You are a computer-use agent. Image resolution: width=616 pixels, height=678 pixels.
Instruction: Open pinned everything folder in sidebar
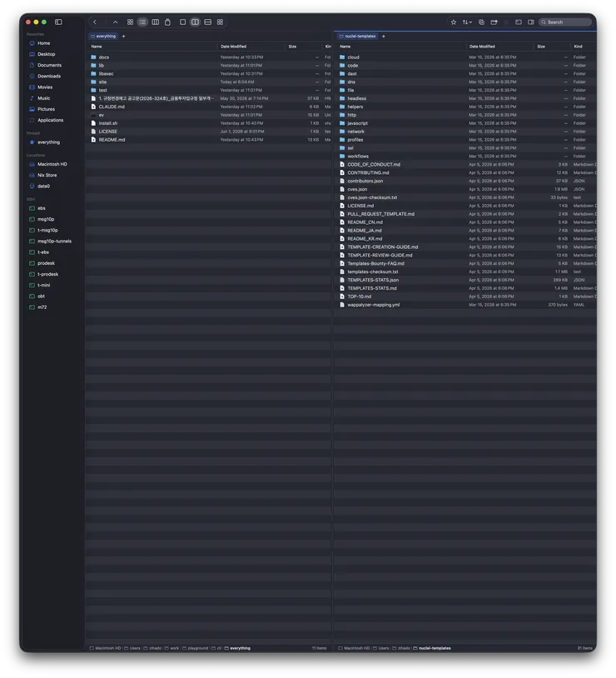(x=48, y=142)
